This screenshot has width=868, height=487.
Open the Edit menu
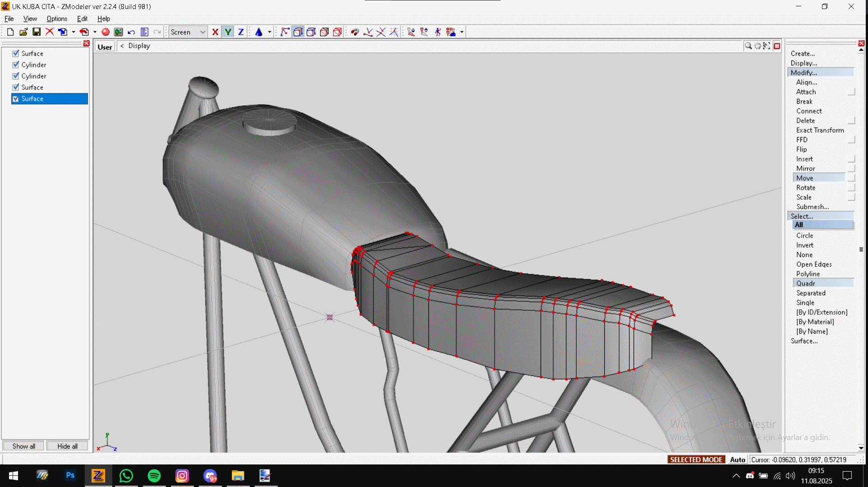[82, 18]
